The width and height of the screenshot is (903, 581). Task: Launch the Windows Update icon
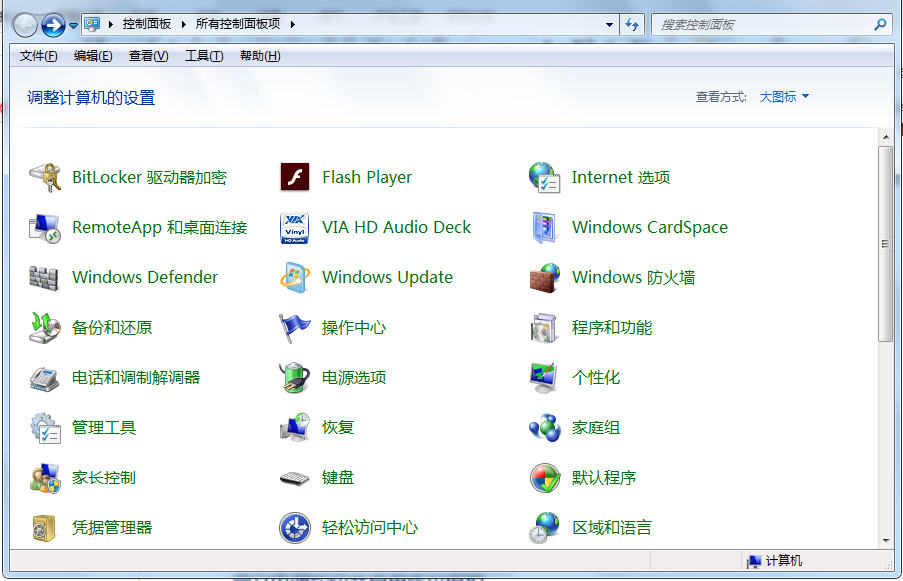[295, 278]
